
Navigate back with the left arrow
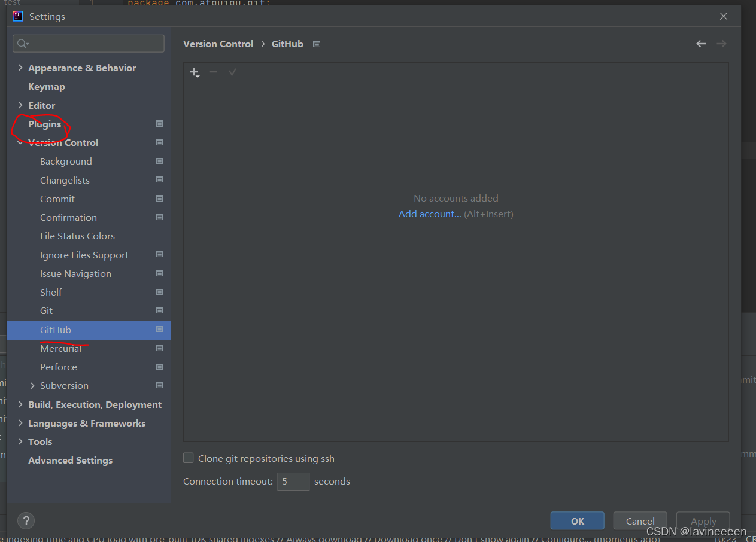click(701, 44)
